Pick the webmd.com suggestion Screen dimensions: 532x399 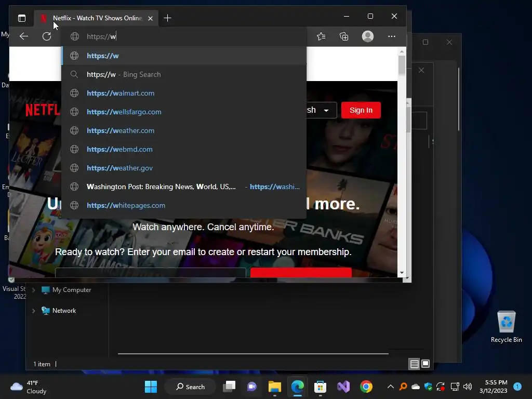pyautogui.click(x=184, y=149)
